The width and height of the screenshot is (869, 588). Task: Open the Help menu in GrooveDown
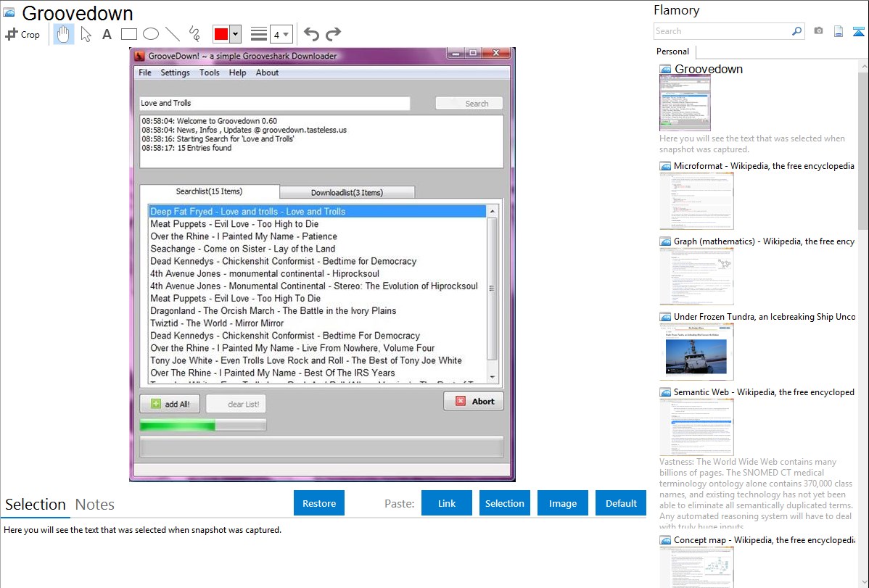tap(237, 73)
